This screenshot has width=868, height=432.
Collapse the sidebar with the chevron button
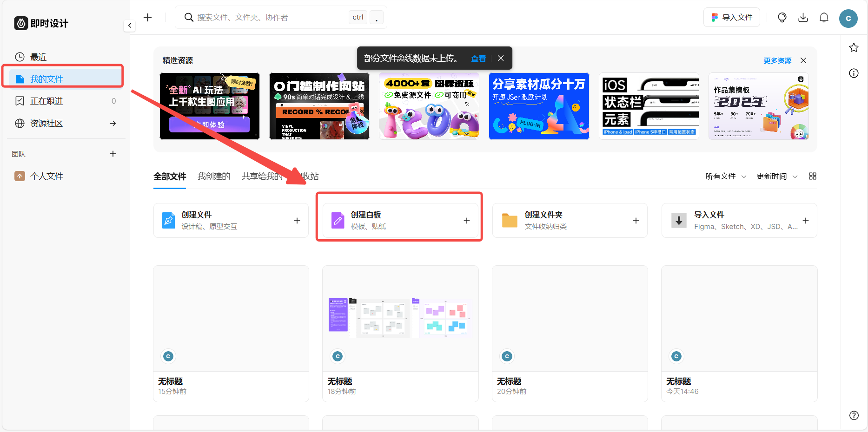pos(130,26)
